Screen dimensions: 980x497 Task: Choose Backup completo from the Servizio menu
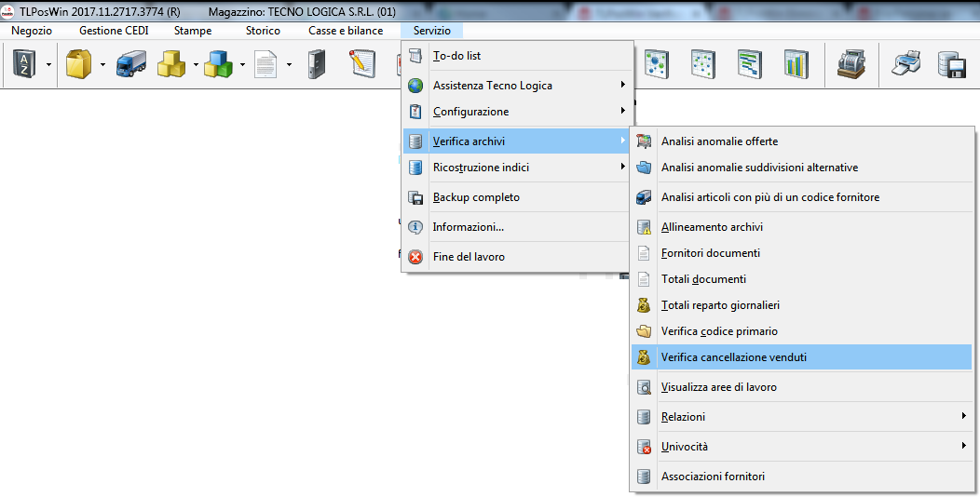(x=476, y=197)
